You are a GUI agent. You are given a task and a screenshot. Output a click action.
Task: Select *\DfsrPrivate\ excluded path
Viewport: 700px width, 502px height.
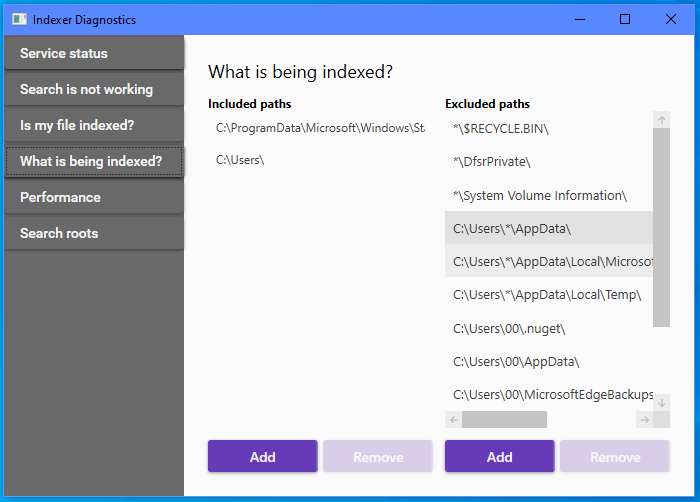pos(549,161)
